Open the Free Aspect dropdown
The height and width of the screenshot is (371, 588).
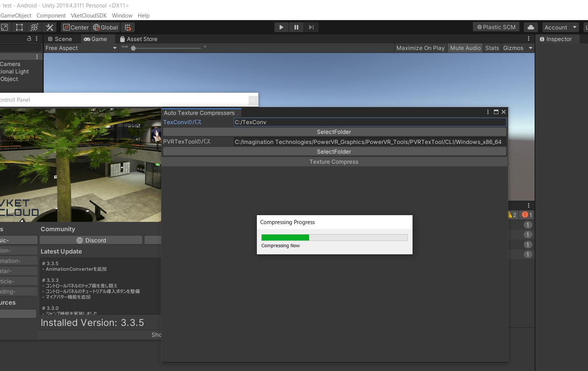pyautogui.click(x=81, y=48)
